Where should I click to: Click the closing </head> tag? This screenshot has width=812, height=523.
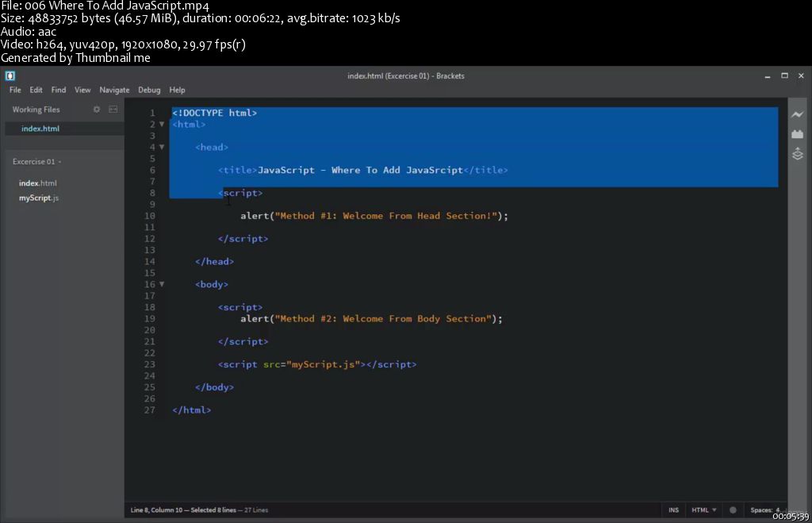(214, 262)
